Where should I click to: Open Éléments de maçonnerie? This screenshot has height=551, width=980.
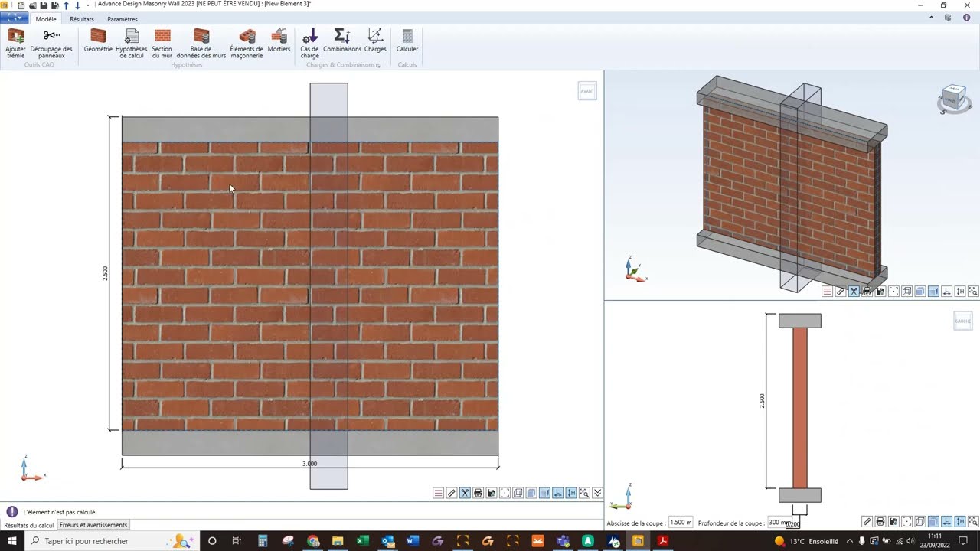coord(247,44)
